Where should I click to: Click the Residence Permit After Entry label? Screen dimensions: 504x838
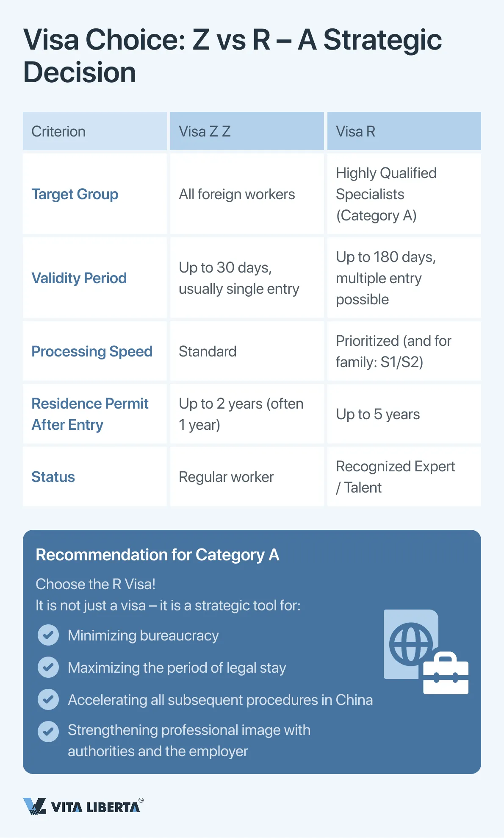90,414
